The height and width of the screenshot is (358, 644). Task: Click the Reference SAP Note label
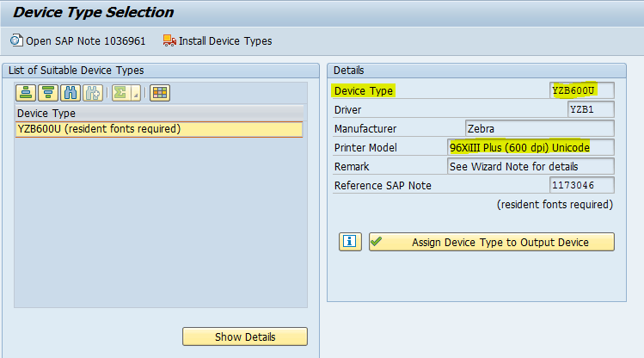[x=383, y=186]
